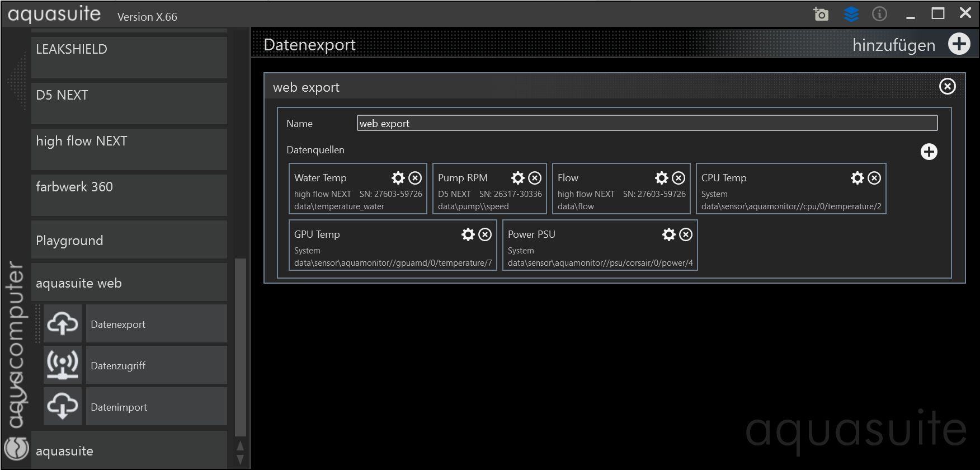Remove the Pump RPM data source

[535, 178]
